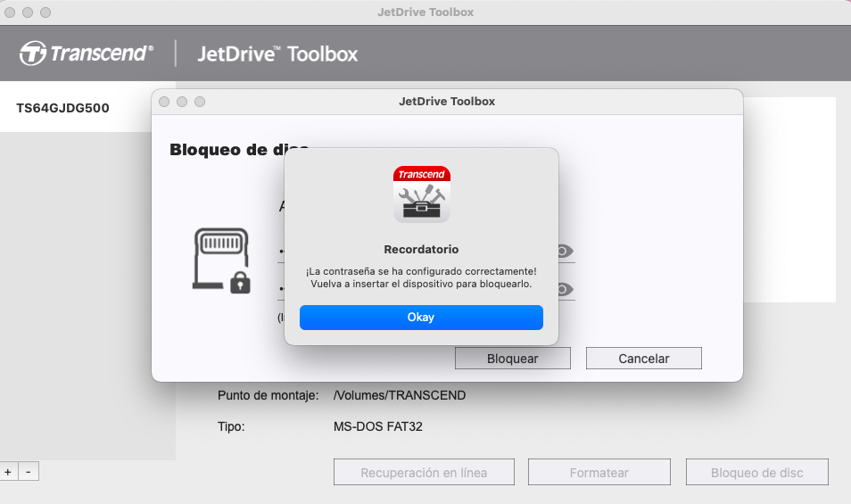Click the Tipo label

(x=231, y=427)
